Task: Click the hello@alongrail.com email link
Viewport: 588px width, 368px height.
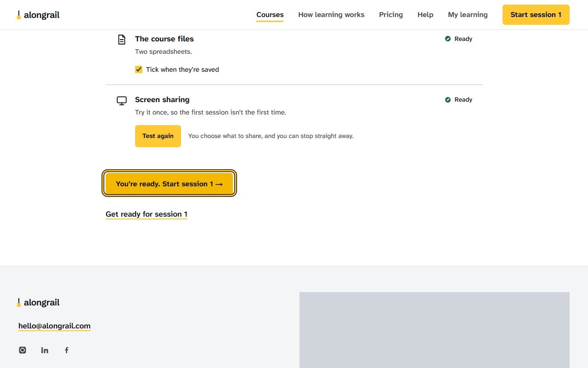Action: [x=54, y=326]
